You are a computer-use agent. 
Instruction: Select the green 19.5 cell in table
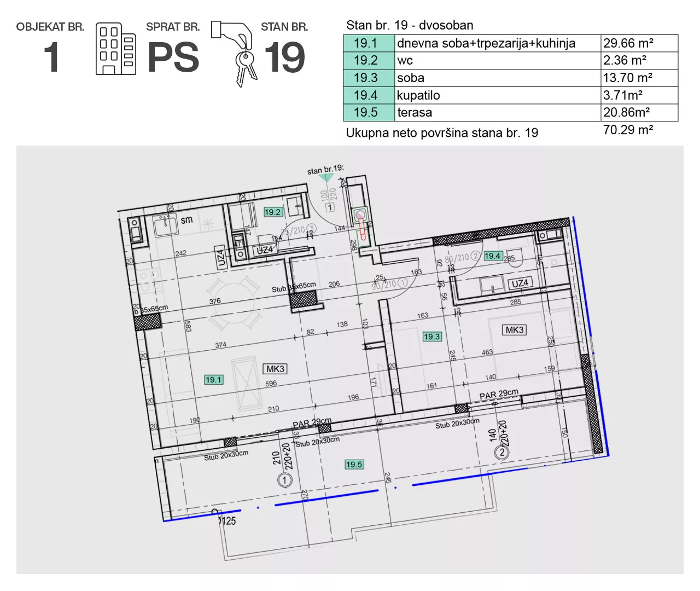point(369,113)
